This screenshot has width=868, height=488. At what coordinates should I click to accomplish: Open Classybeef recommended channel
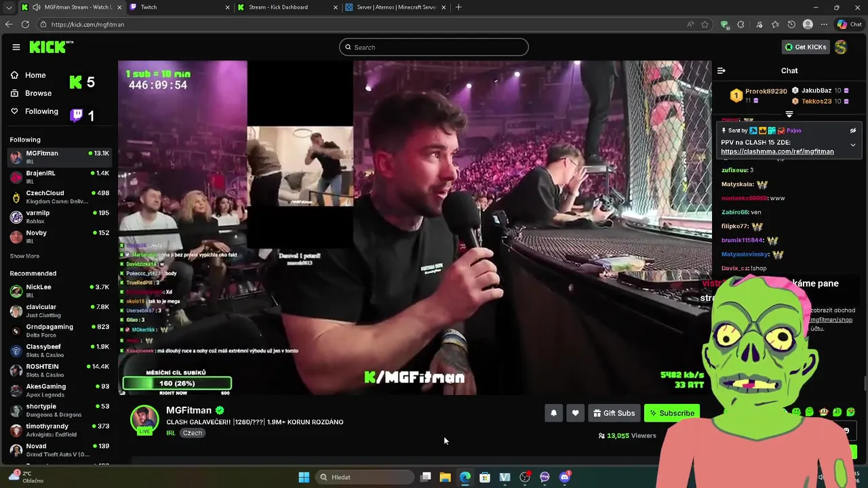pyautogui.click(x=60, y=350)
